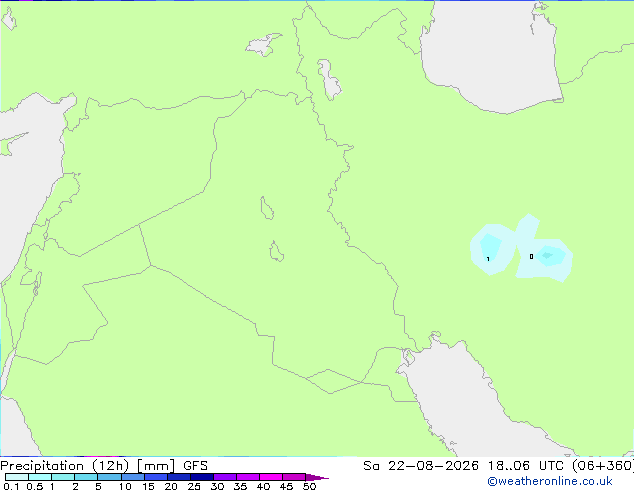Select the above-50 mm arrow tip of legend

pos(317,477)
